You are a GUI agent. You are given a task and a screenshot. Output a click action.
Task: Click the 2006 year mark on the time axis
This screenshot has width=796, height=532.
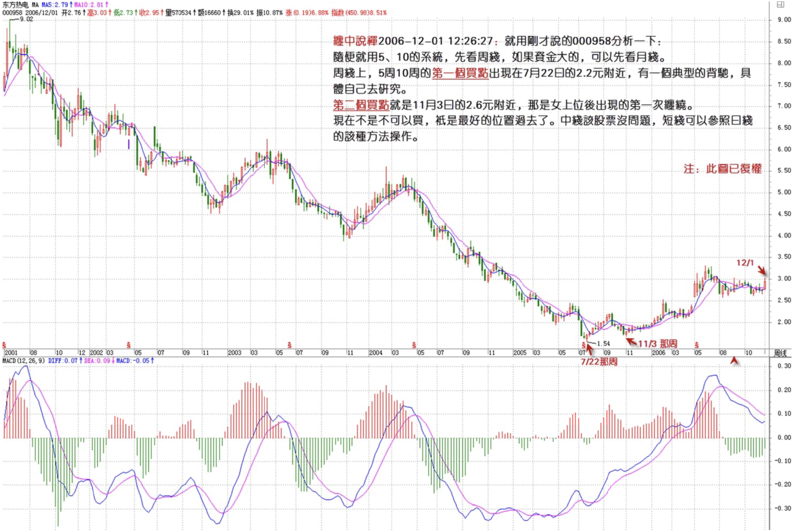pos(658,353)
